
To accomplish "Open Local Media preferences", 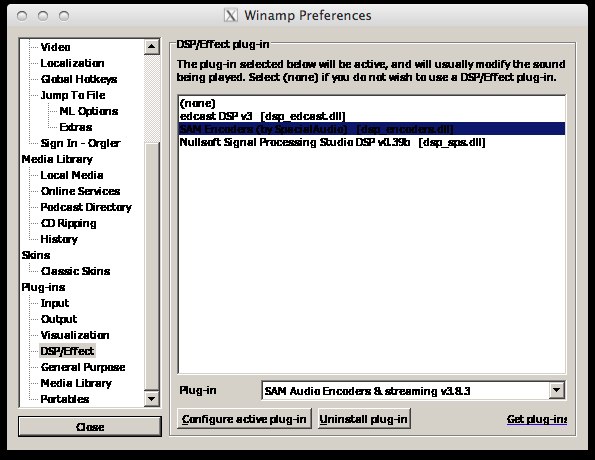I will pyautogui.click(x=72, y=175).
